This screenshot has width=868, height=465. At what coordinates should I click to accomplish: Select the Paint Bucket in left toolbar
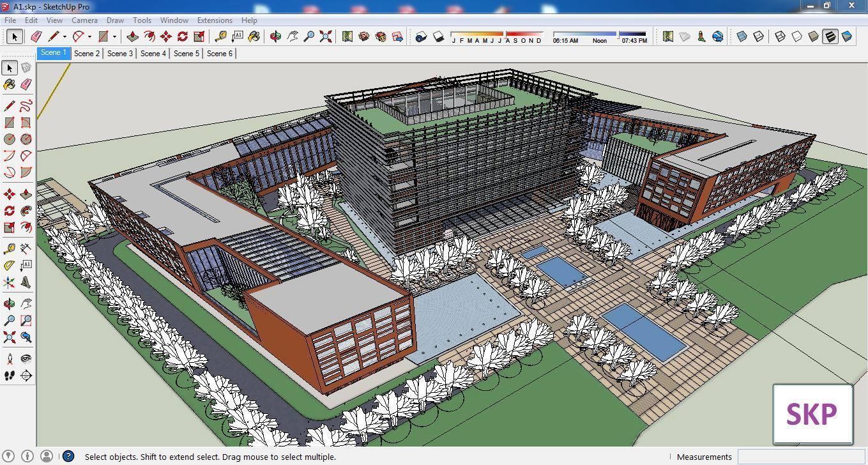pos(9,84)
